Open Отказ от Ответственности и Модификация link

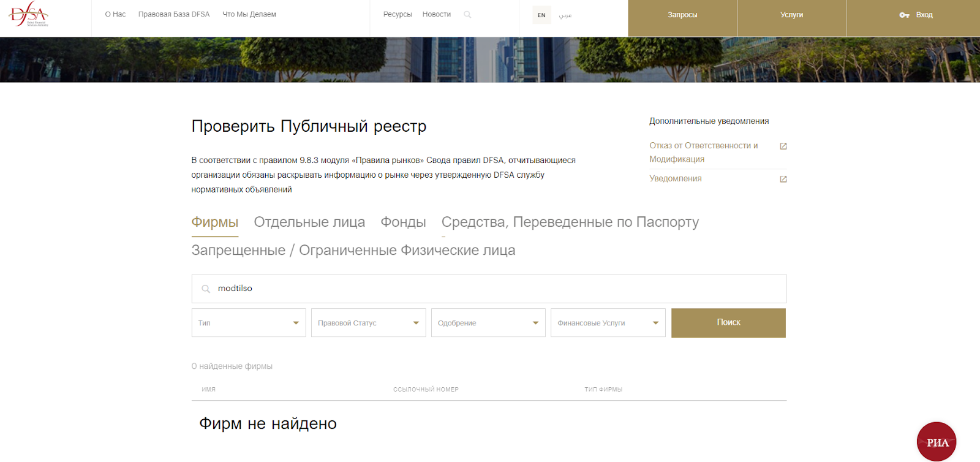click(x=704, y=152)
